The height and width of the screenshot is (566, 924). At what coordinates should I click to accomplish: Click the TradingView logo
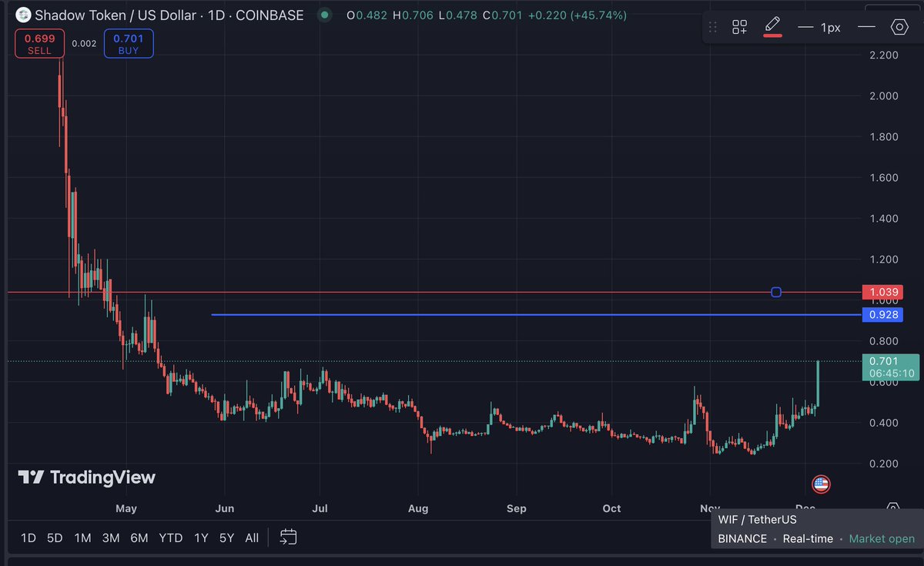click(x=87, y=477)
